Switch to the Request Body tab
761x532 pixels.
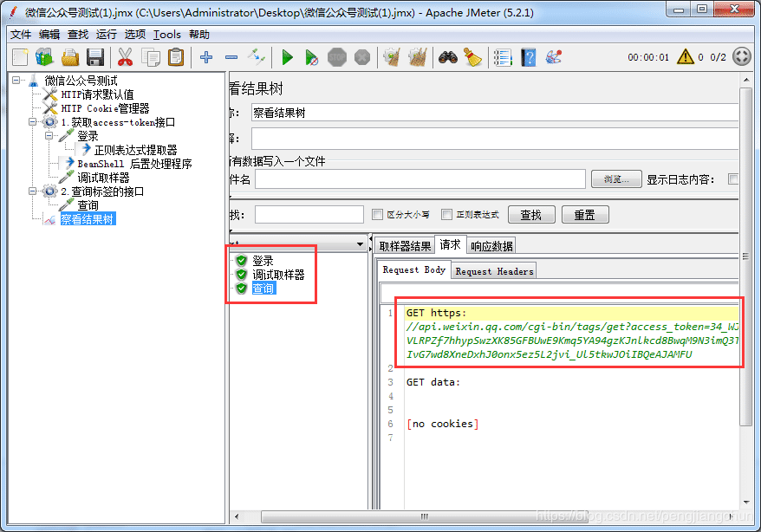[414, 270]
